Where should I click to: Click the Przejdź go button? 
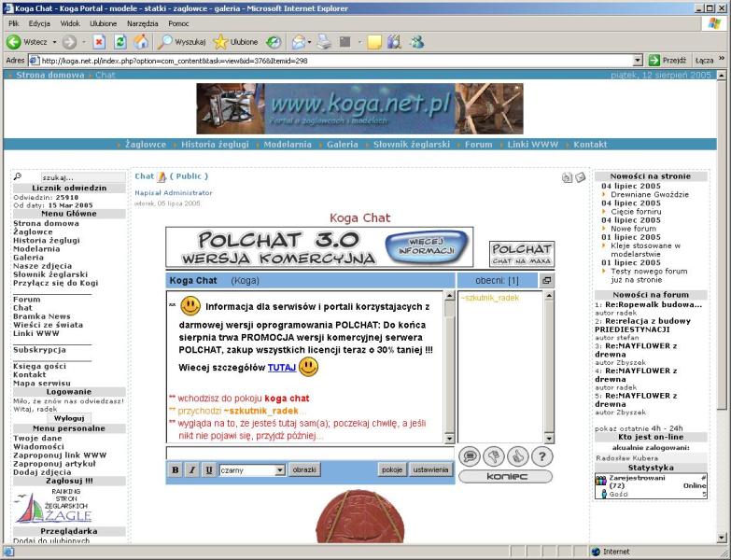pyautogui.click(x=668, y=60)
